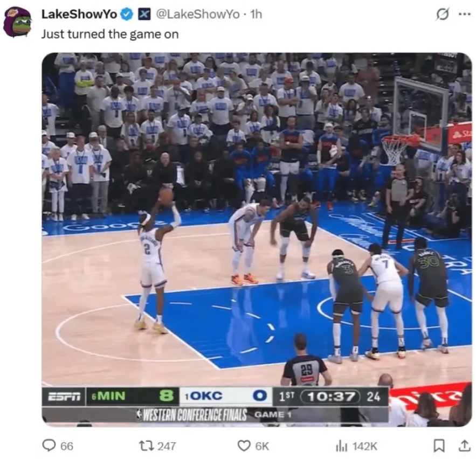
Task: View analytics via the bar chart icon
Action: click(x=341, y=446)
